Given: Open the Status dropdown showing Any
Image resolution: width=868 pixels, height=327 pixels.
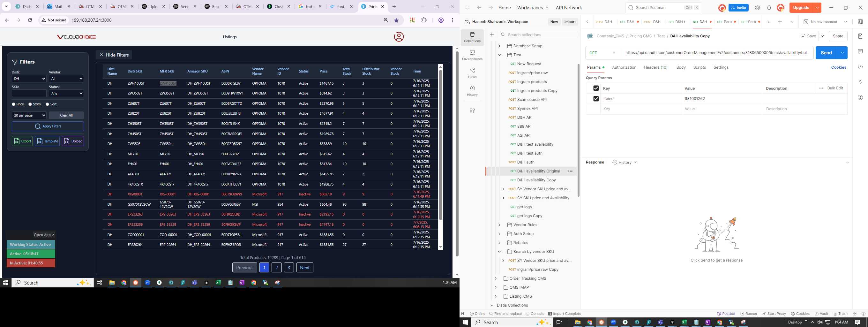Looking at the screenshot, I should 66,93.
